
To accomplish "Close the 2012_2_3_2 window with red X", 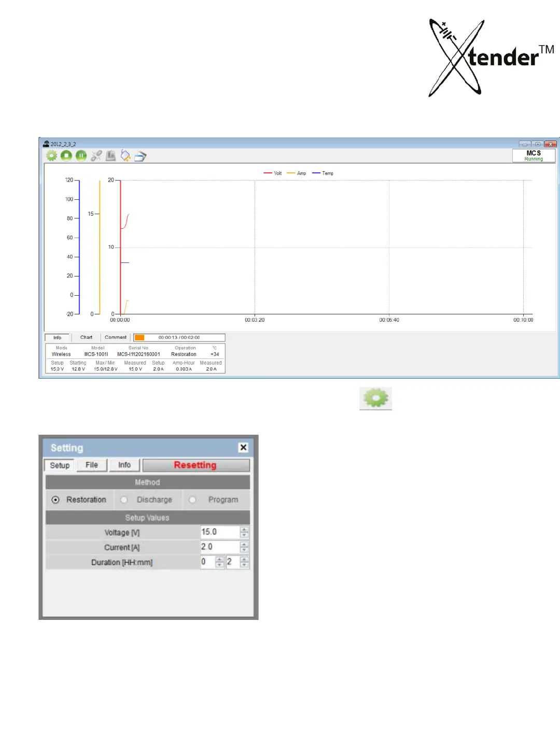I will point(551,144).
